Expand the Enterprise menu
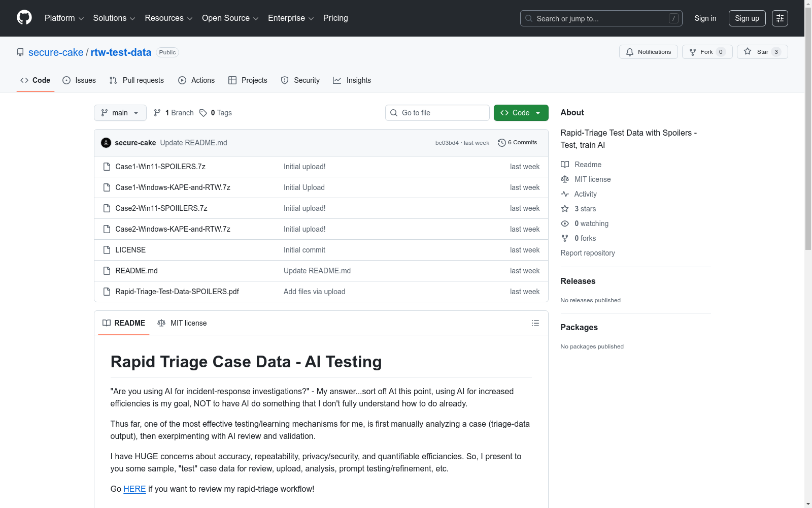The height and width of the screenshot is (508, 812). [x=291, y=18]
